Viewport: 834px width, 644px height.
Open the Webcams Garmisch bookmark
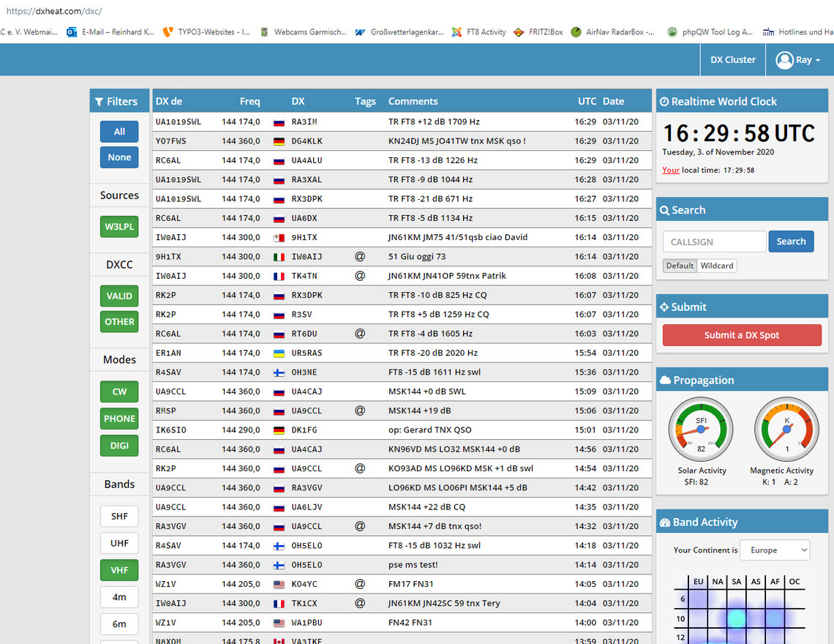[x=303, y=32]
